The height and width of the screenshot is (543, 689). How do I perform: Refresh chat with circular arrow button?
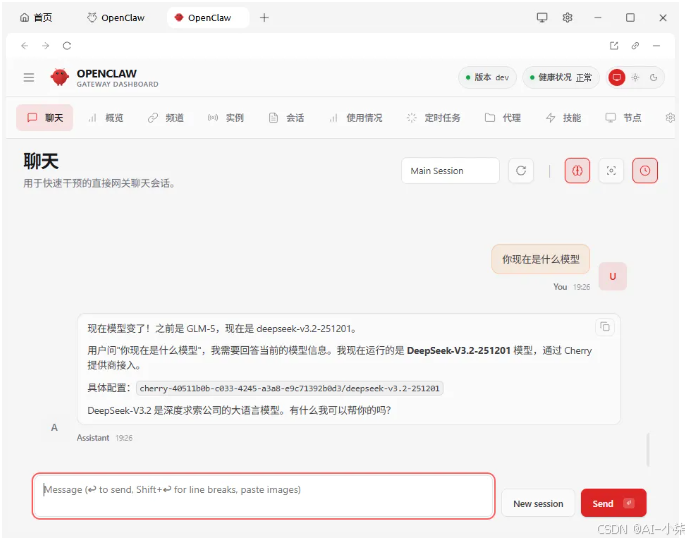click(521, 170)
